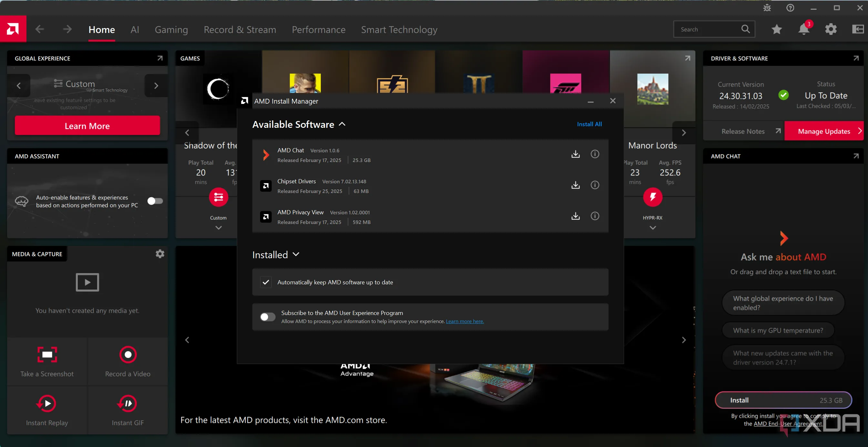This screenshot has width=868, height=447.
Task: Enable AMD User Experience Program subscription
Action: 267,317
